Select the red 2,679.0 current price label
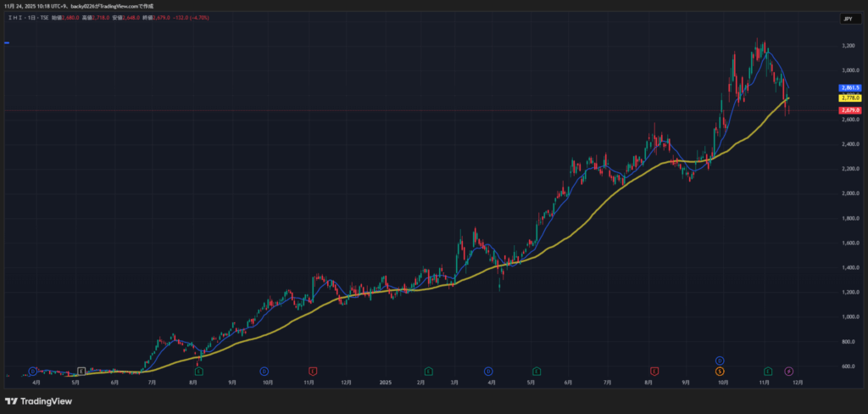The width and height of the screenshot is (868, 414). (850, 110)
